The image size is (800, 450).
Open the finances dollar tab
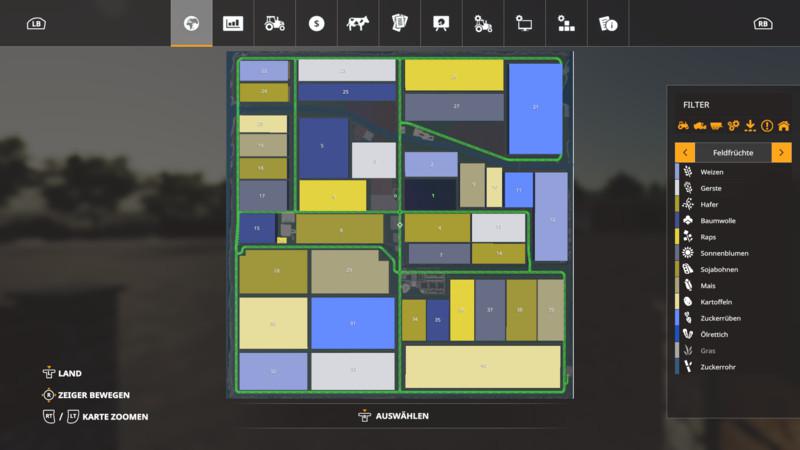[316, 23]
